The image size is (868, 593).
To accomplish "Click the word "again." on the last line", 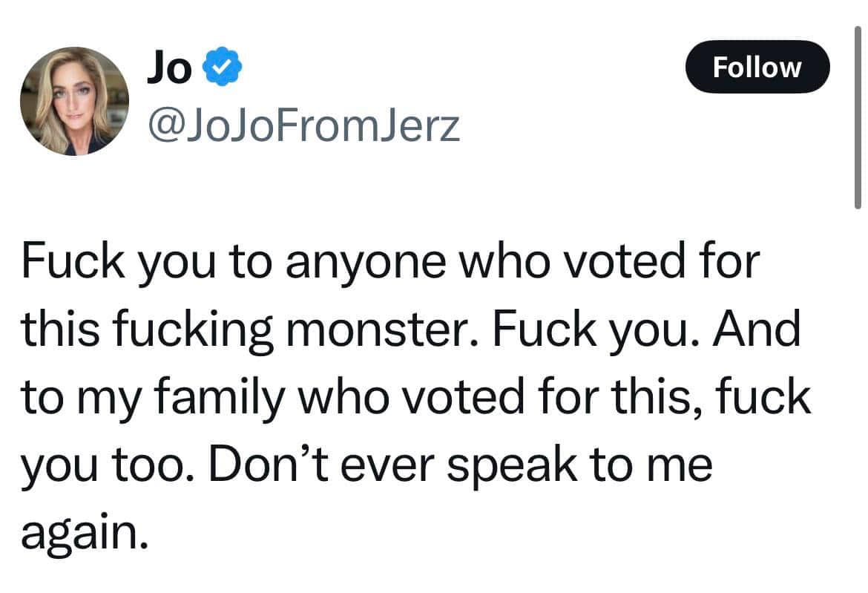I will [80, 532].
